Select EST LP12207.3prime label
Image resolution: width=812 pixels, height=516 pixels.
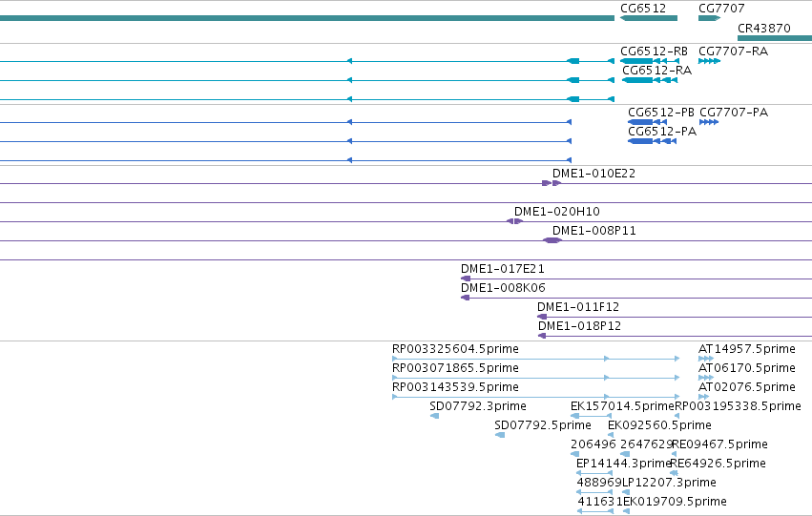click(669, 483)
